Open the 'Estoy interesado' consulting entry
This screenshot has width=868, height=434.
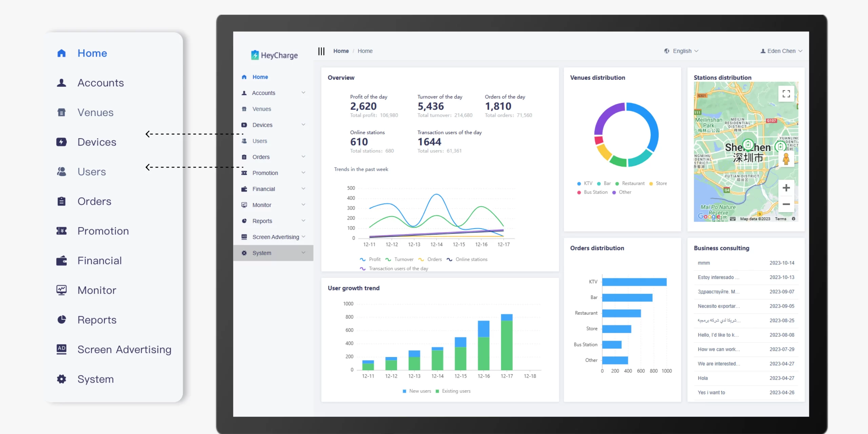(746, 277)
